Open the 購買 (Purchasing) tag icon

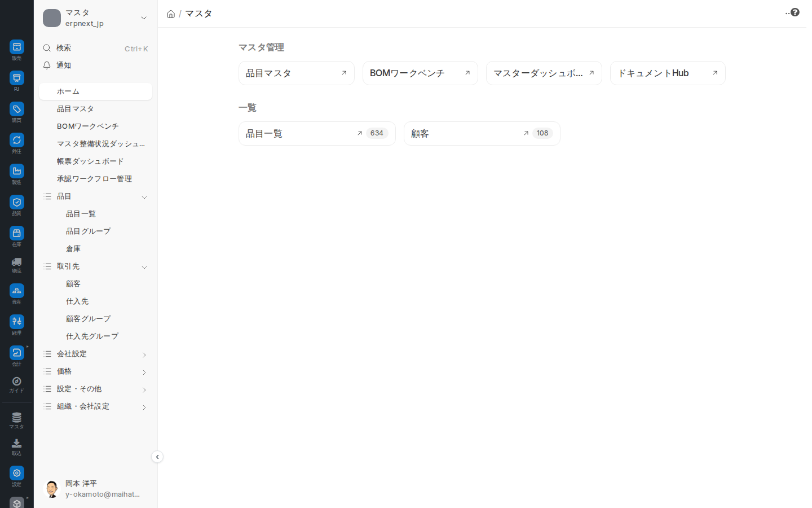tap(17, 109)
